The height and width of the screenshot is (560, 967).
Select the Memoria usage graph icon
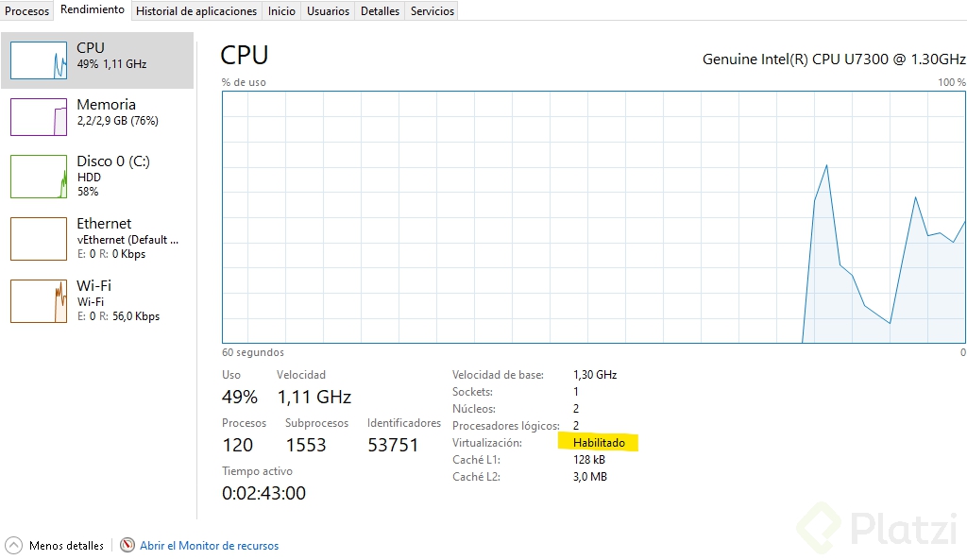(x=39, y=117)
